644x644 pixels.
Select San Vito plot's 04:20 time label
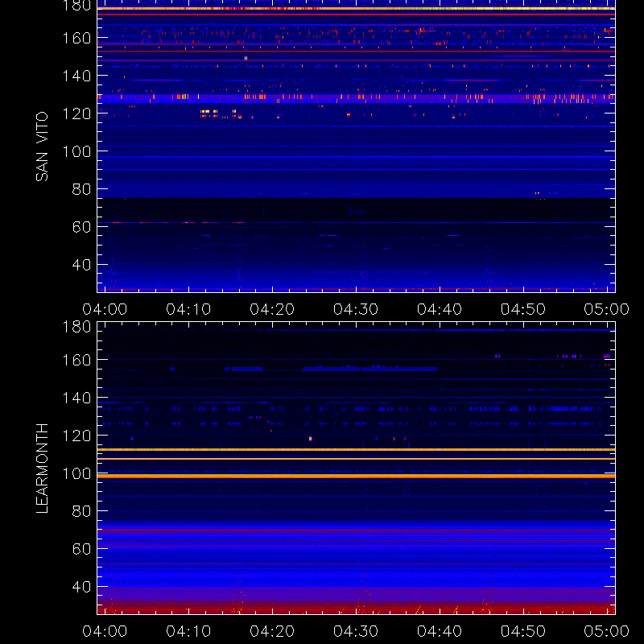[x=272, y=309]
